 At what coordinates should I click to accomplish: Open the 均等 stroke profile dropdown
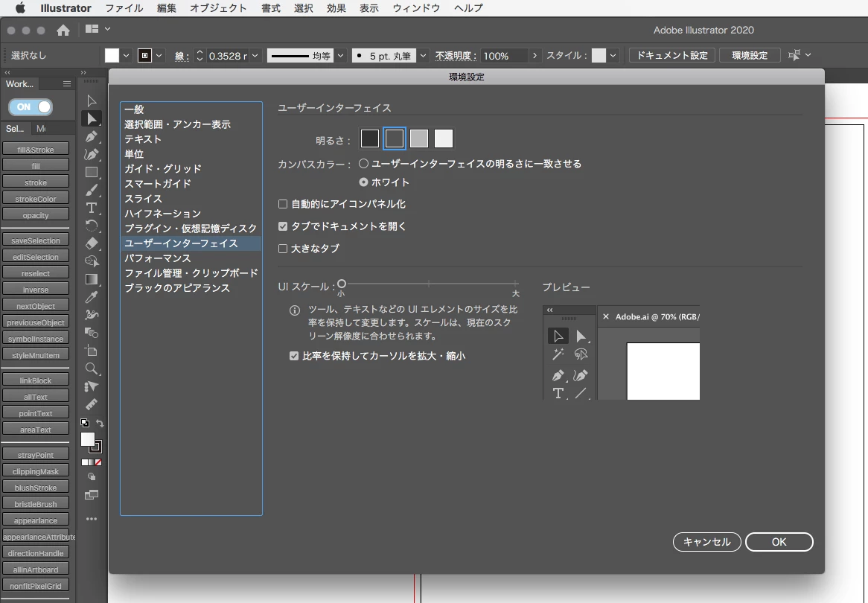(x=340, y=55)
